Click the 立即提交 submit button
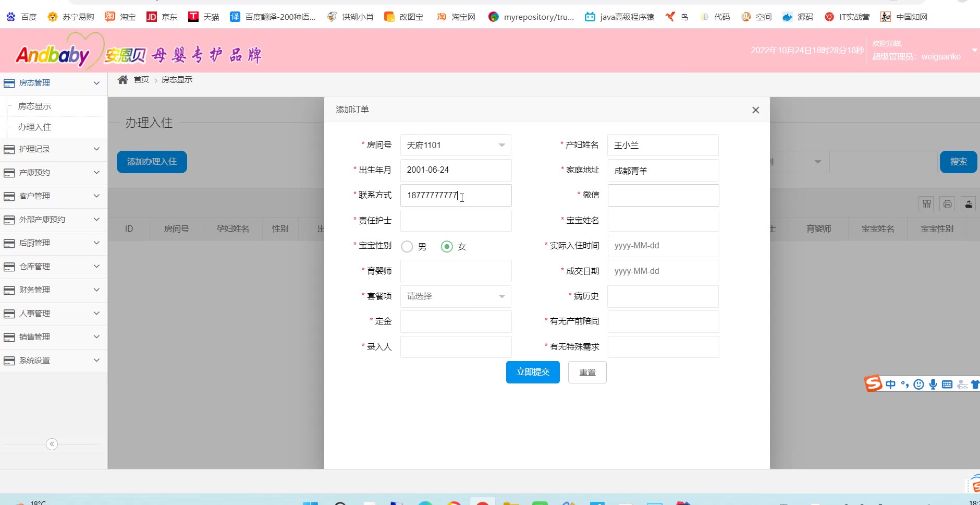 point(532,372)
